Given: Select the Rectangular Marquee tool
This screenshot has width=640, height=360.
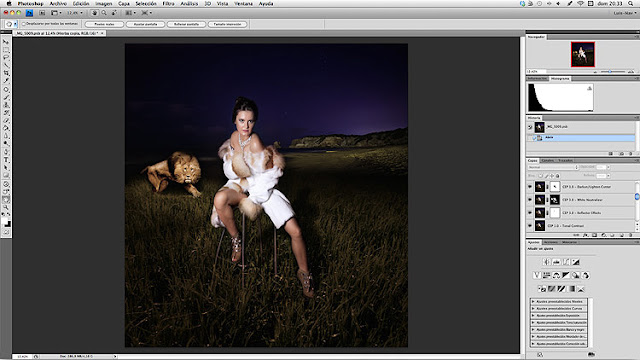Looking at the screenshot, I should pyautogui.click(x=6, y=50).
